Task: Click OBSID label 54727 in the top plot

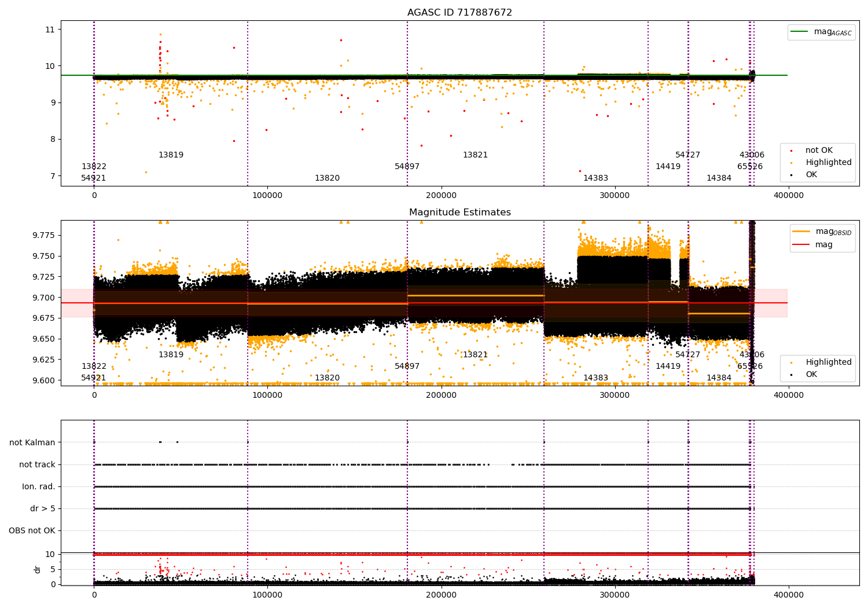Action: click(688, 155)
